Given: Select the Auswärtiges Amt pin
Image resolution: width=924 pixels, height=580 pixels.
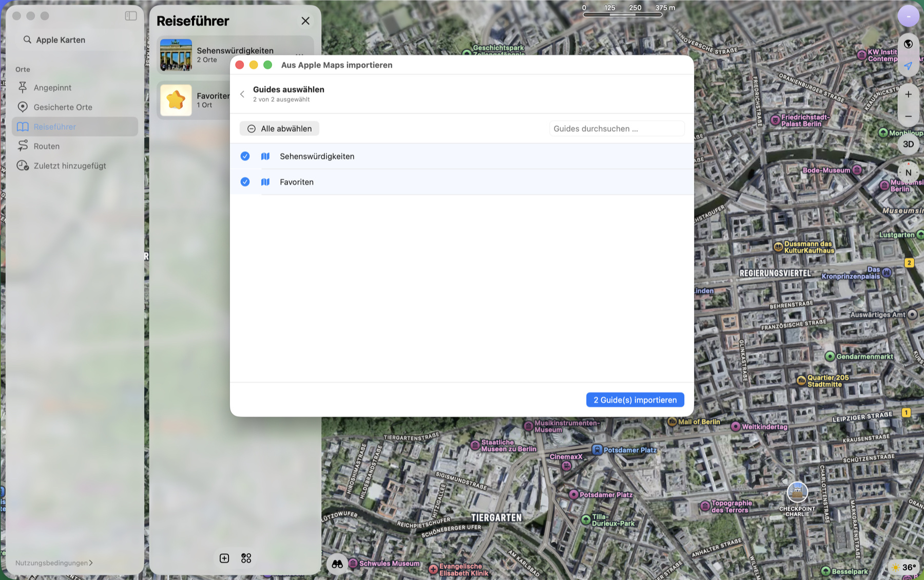Looking at the screenshot, I should tap(912, 314).
